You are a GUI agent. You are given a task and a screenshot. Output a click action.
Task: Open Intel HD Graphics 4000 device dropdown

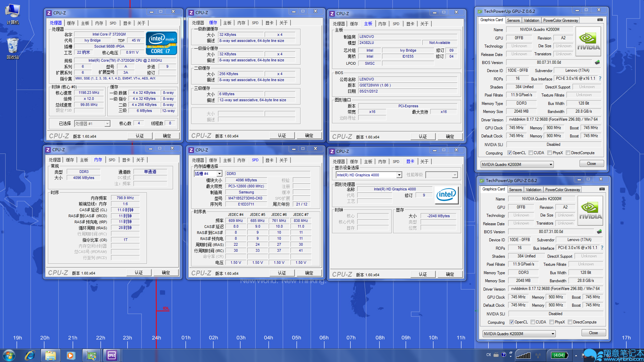(369, 175)
